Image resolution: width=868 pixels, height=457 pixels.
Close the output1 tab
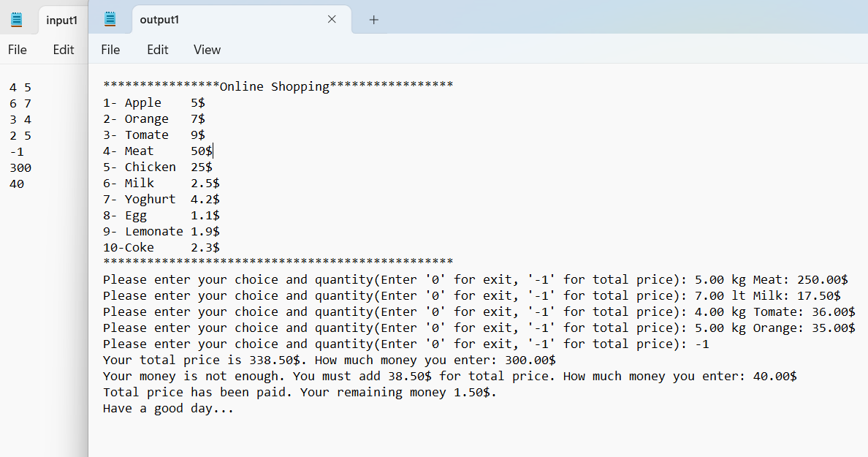coord(332,19)
